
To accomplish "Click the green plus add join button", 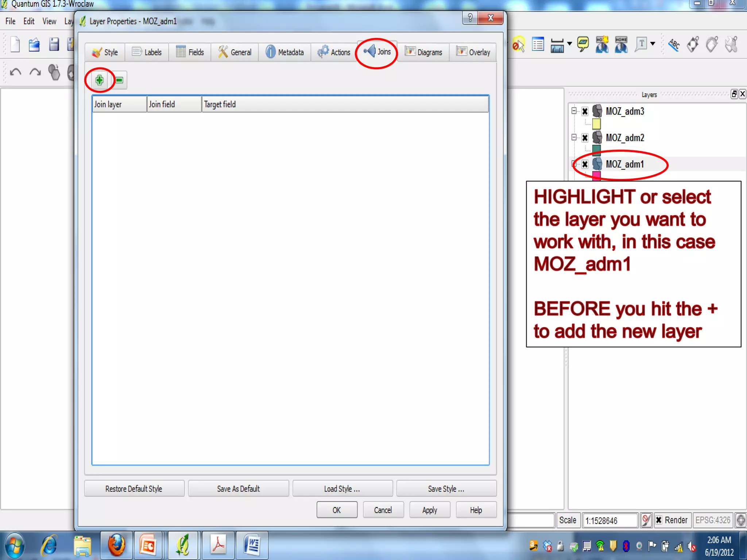I will 99,80.
